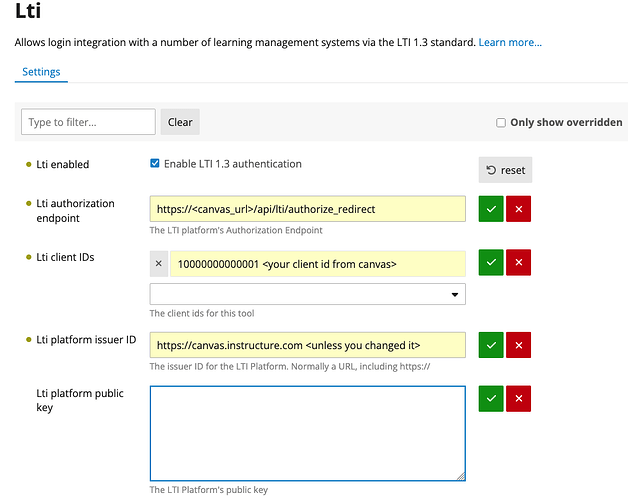Cancel Lti authorization endpoint edit with red X
Viewport: 628px width, 500px height.
(x=518, y=209)
